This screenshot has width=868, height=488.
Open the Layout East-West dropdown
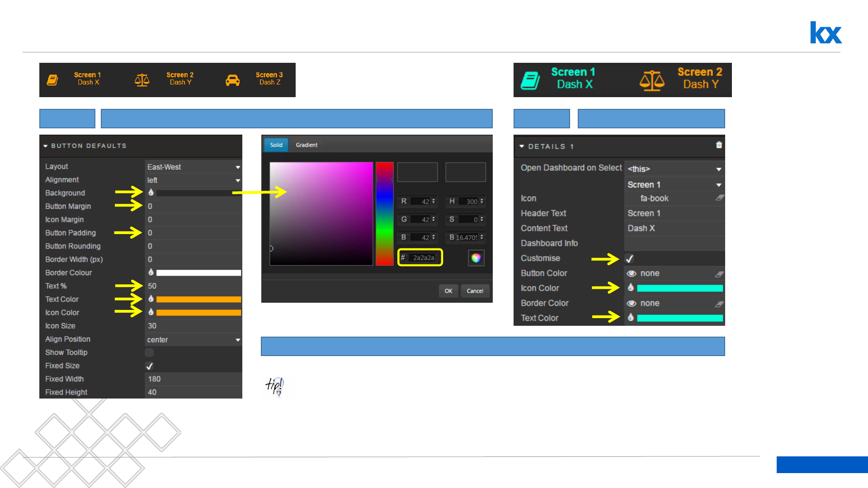pyautogui.click(x=193, y=167)
